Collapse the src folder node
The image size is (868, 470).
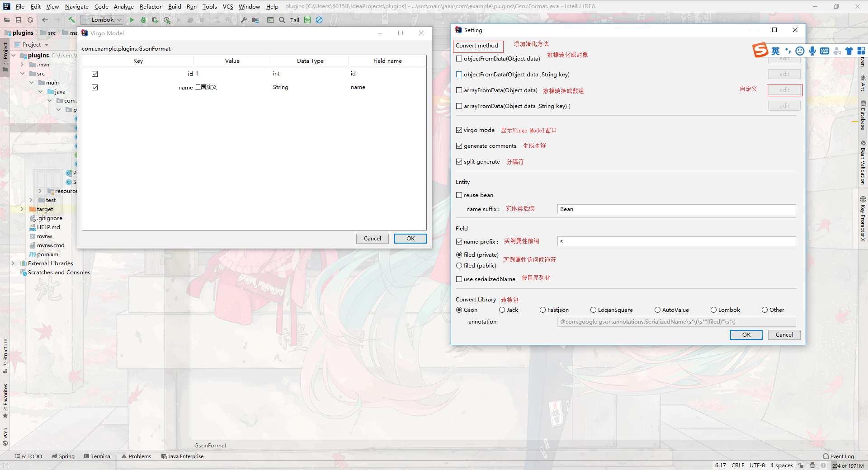(22, 74)
